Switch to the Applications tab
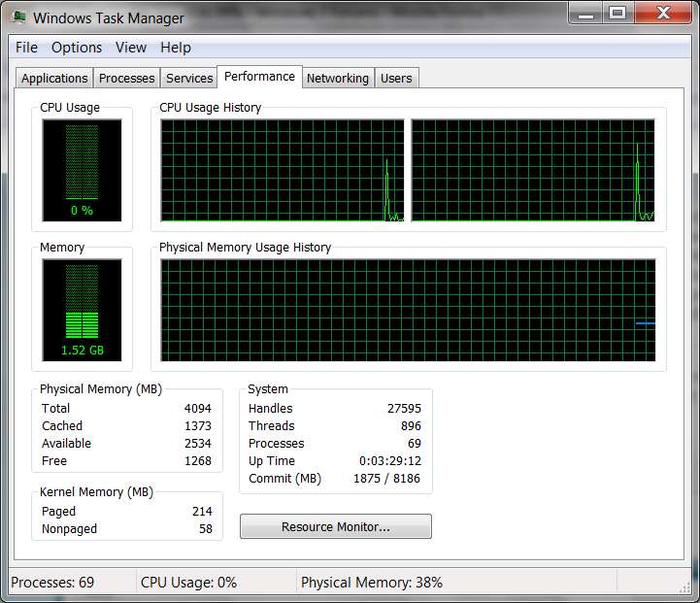Viewport: 700px width, 603px height. pyautogui.click(x=54, y=78)
